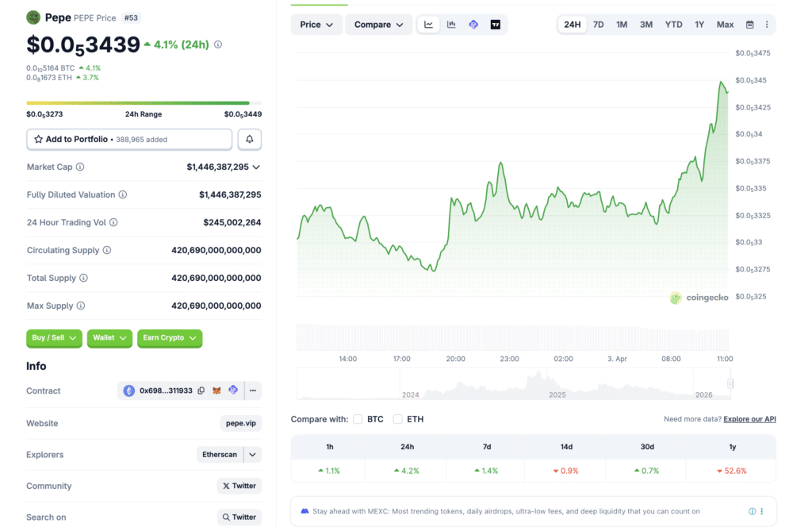Open the Buy / Sell dropdown
Viewport: 812px width, 527px height.
click(54, 338)
